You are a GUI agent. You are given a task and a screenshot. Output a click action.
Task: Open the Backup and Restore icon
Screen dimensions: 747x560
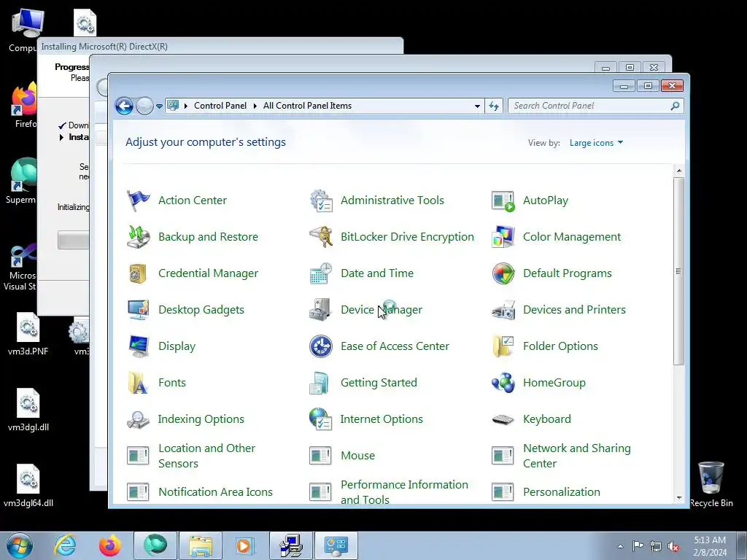tap(138, 237)
